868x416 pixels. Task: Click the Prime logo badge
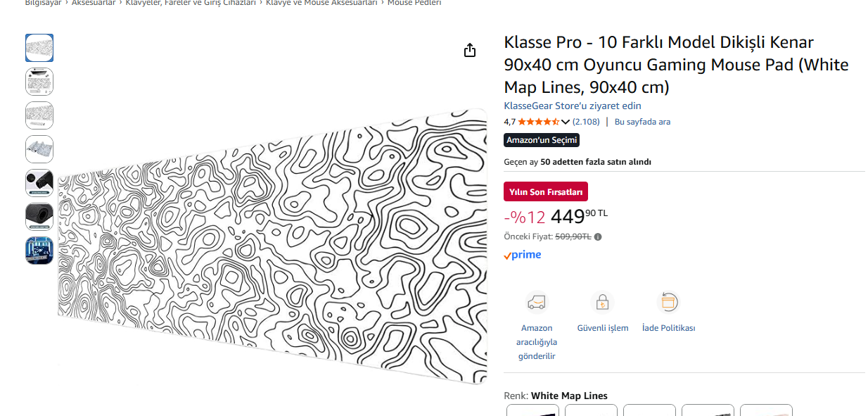pyautogui.click(x=523, y=255)
